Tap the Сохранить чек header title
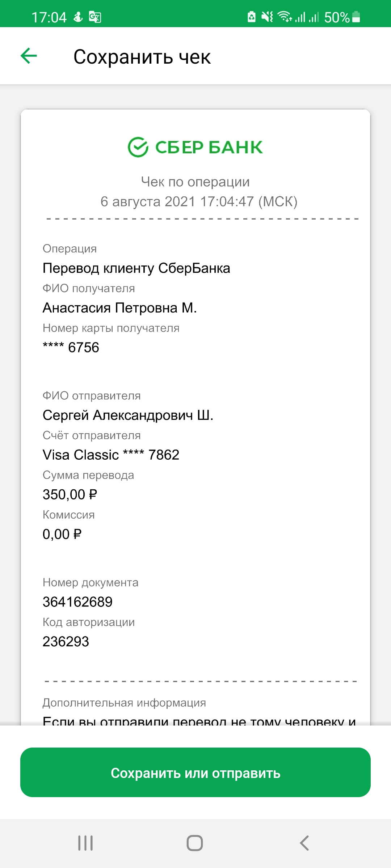 coord(142,57)
